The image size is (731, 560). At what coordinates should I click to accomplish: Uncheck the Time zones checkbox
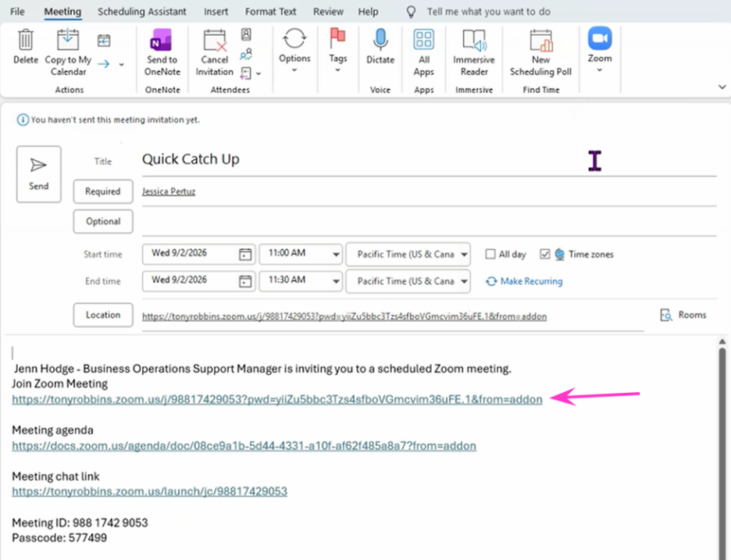tap(544, 254)
